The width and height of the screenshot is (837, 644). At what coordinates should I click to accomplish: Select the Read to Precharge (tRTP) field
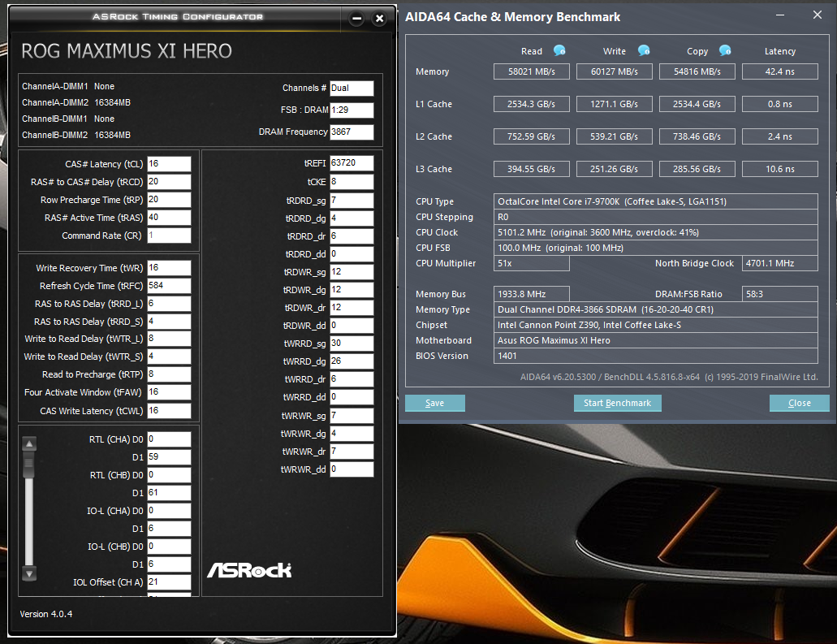pos(169,374)
